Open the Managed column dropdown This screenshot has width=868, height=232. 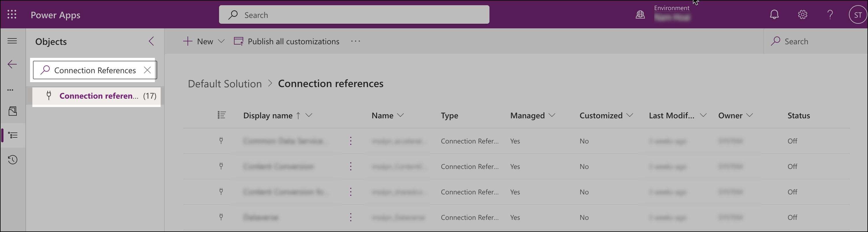tap(552, 115)
